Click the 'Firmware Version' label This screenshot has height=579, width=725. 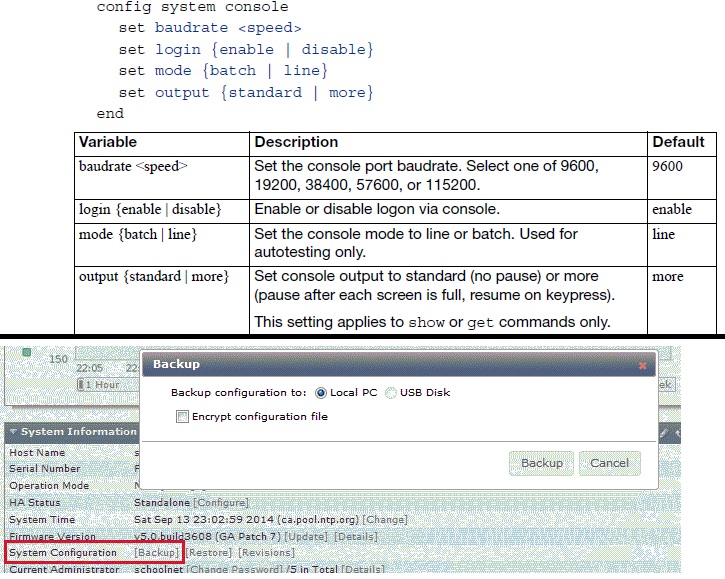click(x=52, y=537)
